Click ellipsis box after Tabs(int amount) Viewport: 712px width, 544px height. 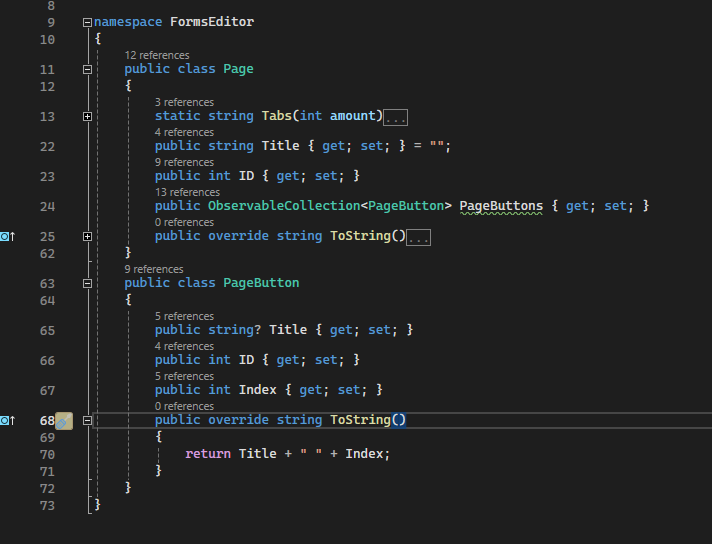click(x=396, y=117)
